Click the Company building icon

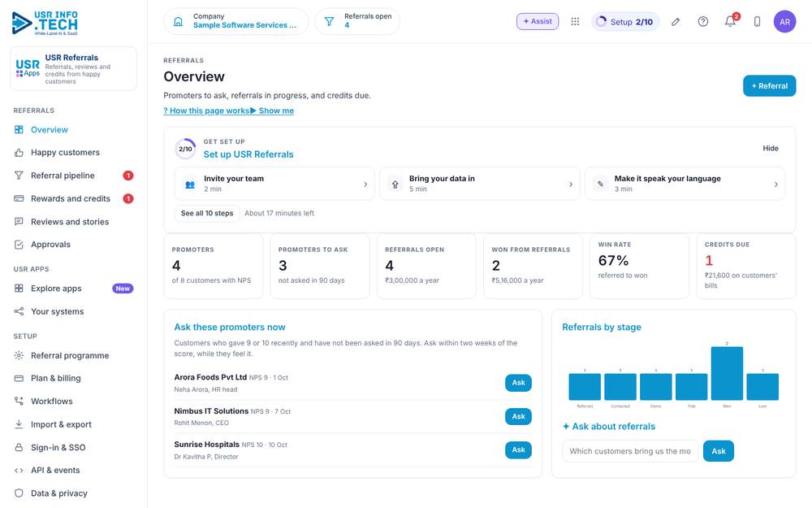click(178, 21)
